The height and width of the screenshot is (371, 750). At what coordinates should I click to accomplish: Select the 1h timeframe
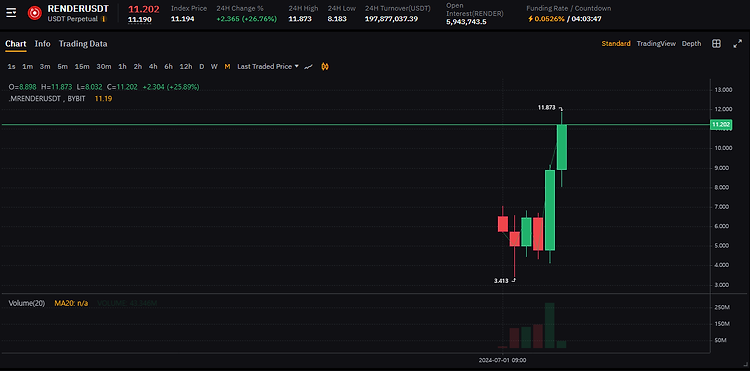click(122, 66)
